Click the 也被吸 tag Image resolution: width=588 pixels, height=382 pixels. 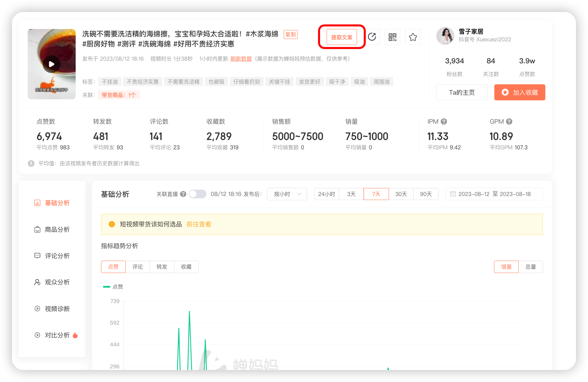pyautogui.click(x=216, y=82)
